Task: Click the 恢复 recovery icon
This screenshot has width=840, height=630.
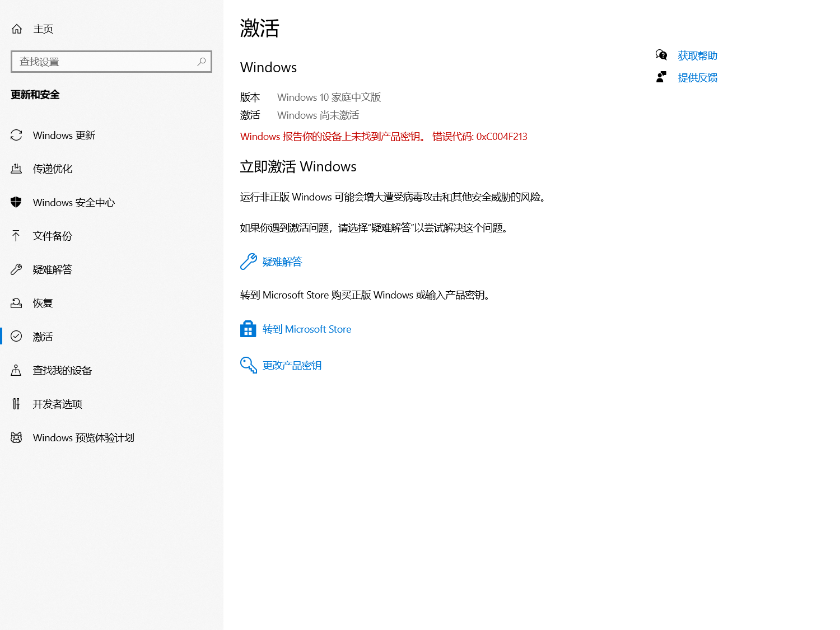Action: [x=16, y=303]
